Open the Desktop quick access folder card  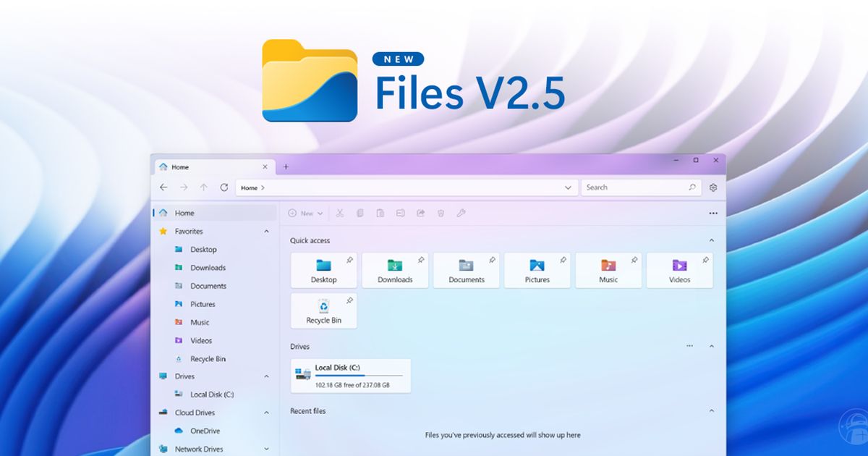coord(323,271)
